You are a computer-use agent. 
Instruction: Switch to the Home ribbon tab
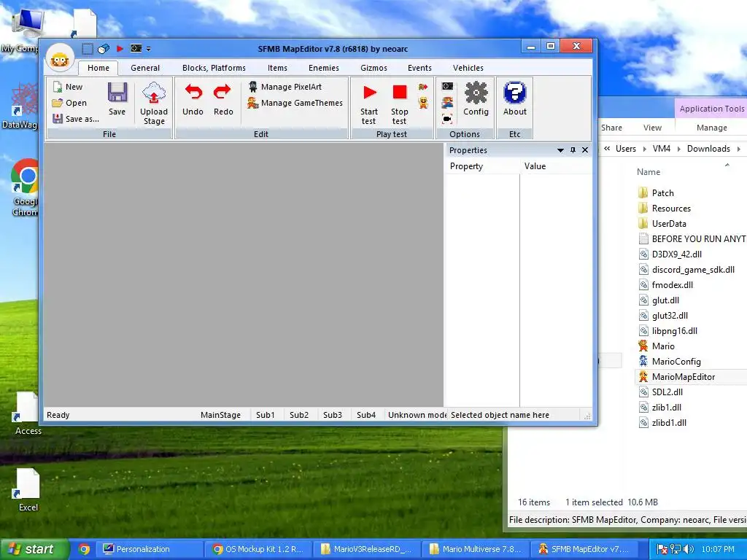(98, 68)
